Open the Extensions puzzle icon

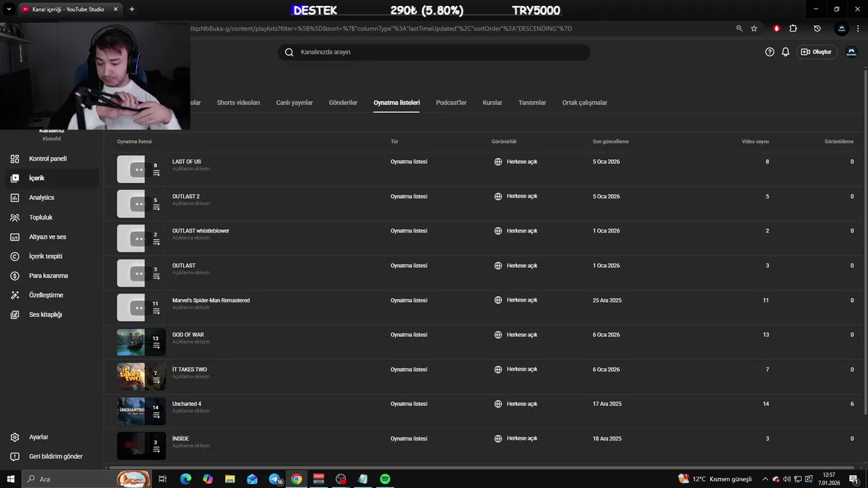(793, 28)
